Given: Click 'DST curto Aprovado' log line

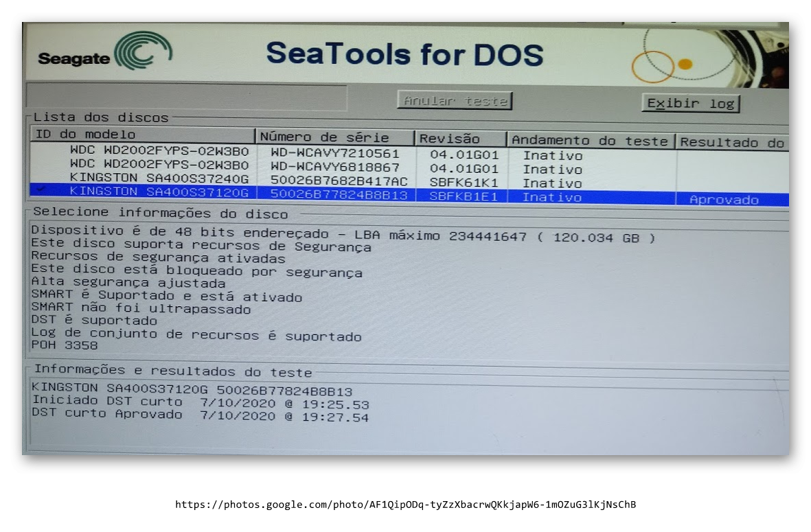Looking at the screenshot, I should pos(200,415).
